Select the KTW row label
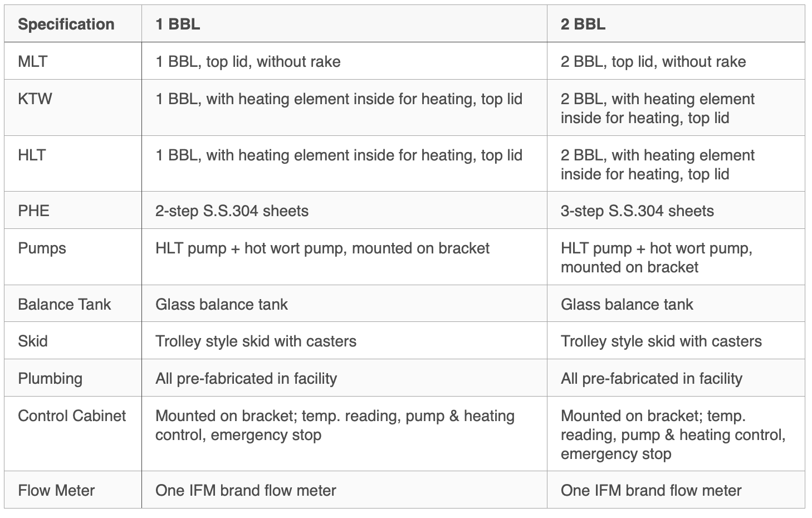The width and height of the screenshot is (812, 518). pos(35,99)
